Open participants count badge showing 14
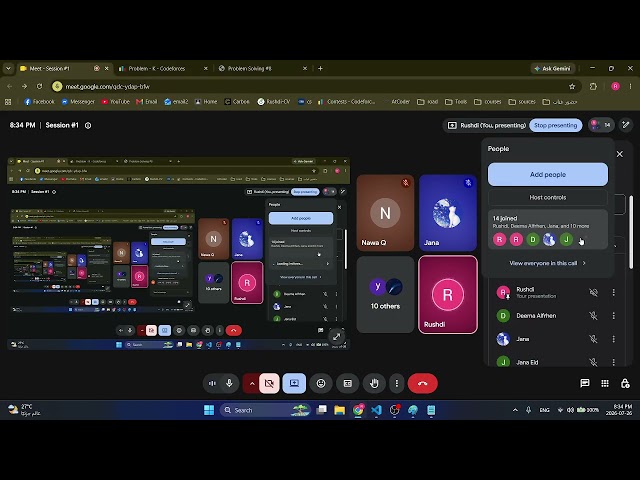 click(x=601, y=125)
